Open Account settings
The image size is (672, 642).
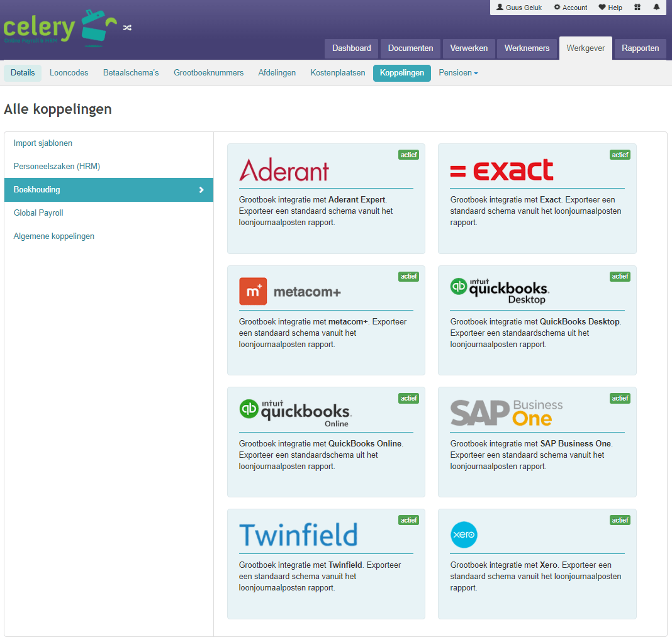[571, 8]
